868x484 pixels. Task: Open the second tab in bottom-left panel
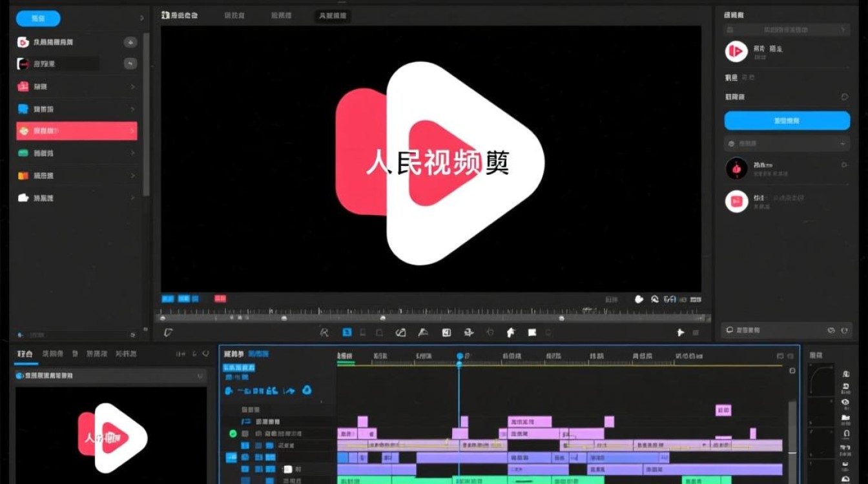pos(53,354)
